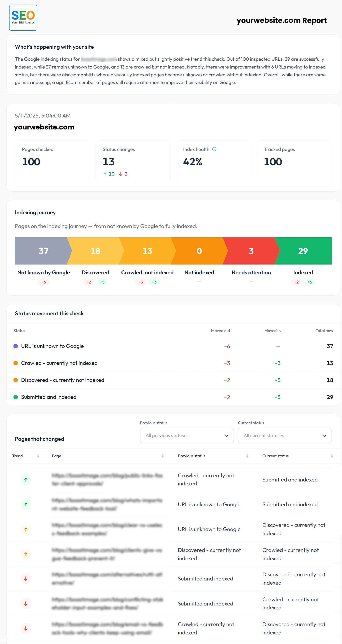Click the green up arrow in the second changed page row

26,505
